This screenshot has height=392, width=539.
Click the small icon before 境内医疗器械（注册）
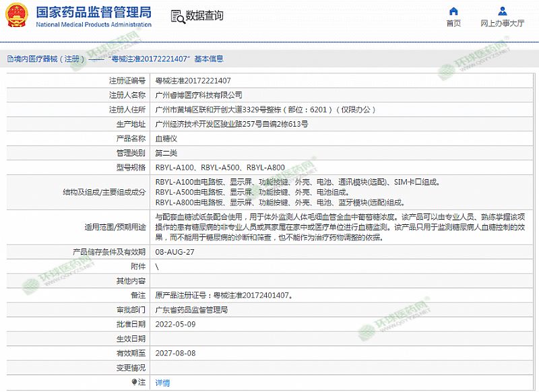point(9,59)
